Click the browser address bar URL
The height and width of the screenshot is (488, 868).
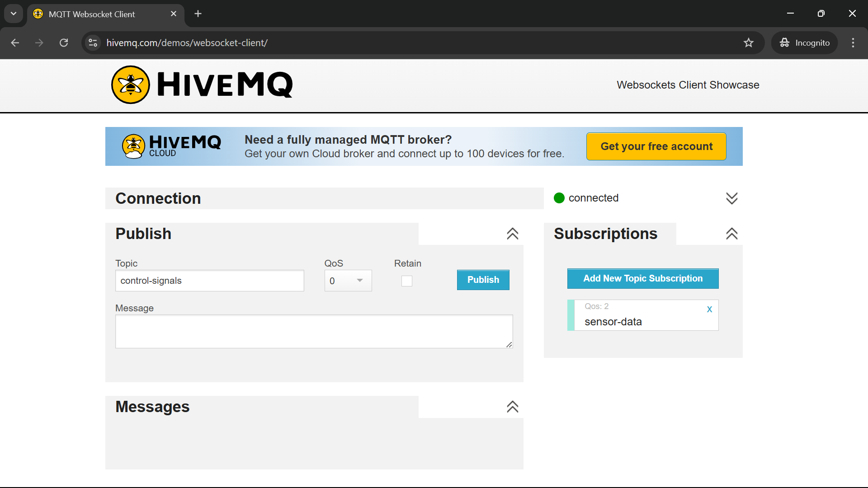(x=187, y=43)
